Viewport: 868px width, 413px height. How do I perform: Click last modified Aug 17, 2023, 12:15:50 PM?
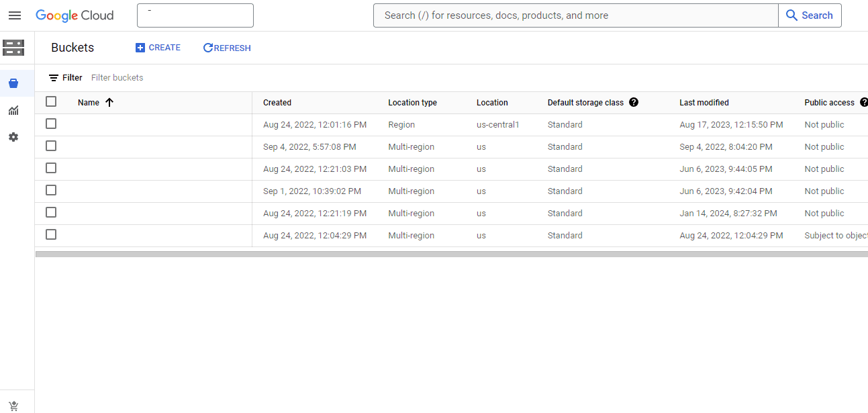pyautogui.click(x=731, y=125)
